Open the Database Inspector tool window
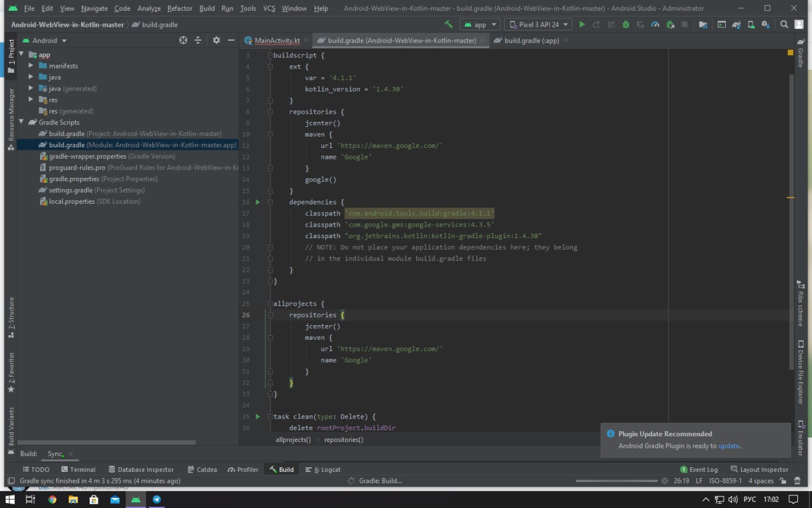This screenshot has width=812, height=508. 141,469
